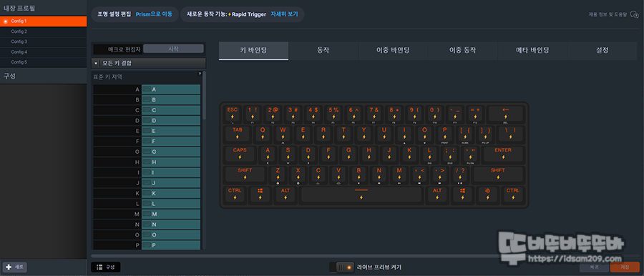Image resolution: width=644 pixels, height=276 pixels.
Task: Select Config 3 profile
Action: [x=43, y=41]
